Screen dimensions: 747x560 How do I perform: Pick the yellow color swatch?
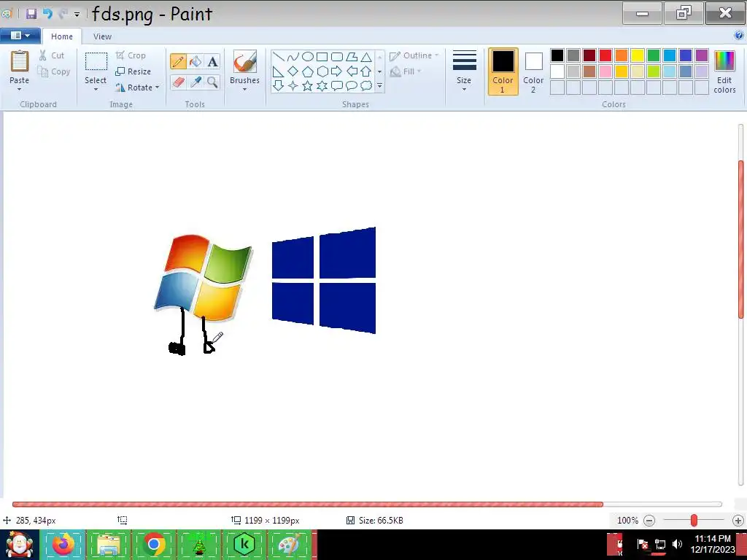[x=638, y=55]
